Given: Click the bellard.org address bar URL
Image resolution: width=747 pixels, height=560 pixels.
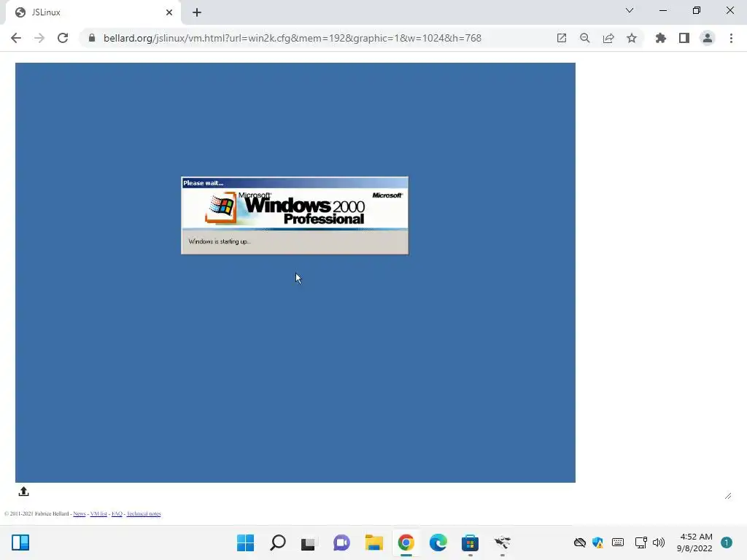Looking at the screenshot, I should click(292, 38).
